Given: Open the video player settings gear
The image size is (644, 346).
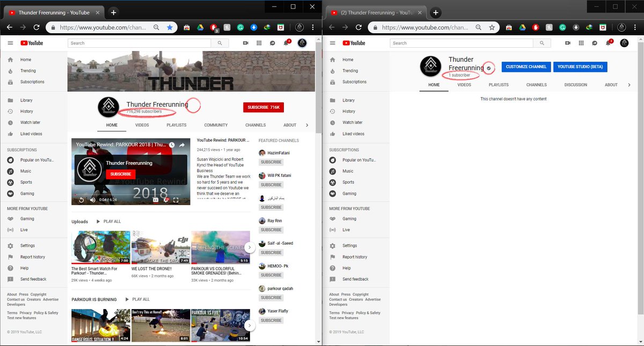Looking at the screenshot, I should coord(166,200).
